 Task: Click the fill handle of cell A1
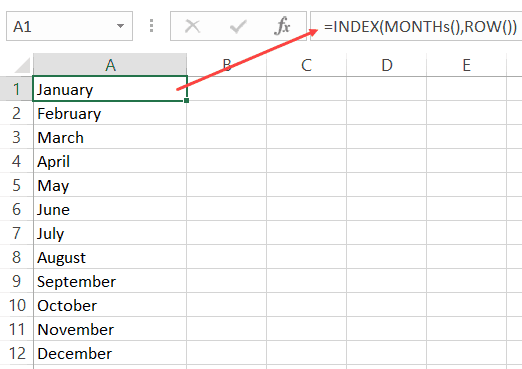(186, 100)
